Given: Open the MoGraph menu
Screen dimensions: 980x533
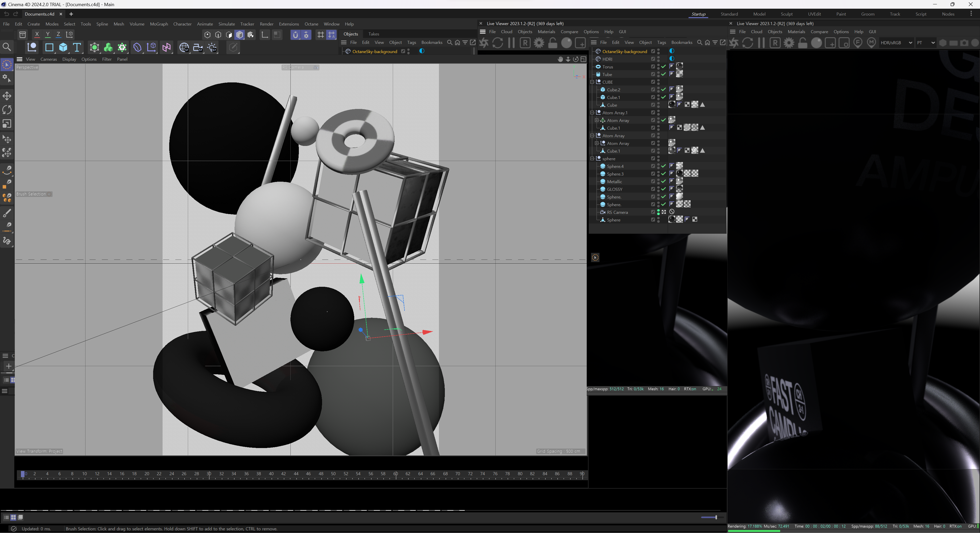Looking at the screenshot, I should [x=159, y=24].
